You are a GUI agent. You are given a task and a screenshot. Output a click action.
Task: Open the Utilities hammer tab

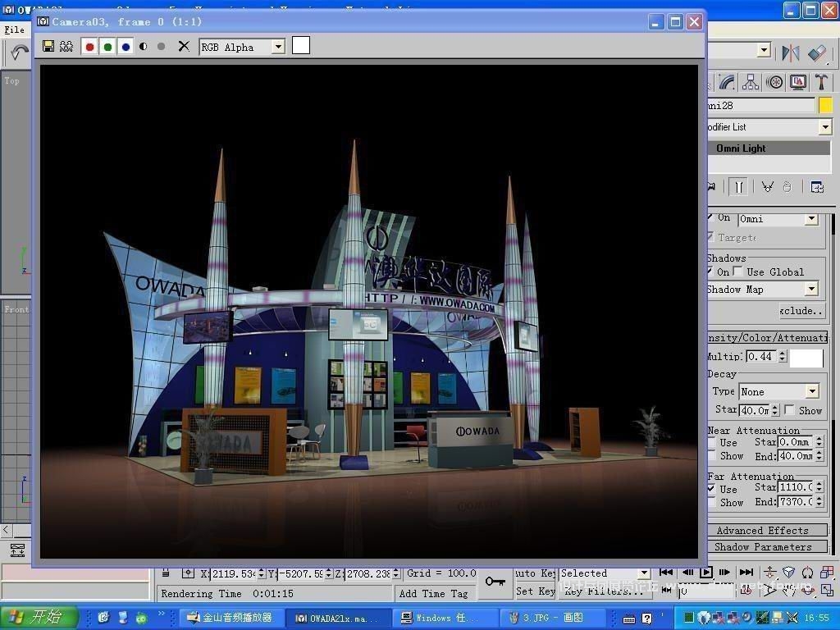point(820,82)
